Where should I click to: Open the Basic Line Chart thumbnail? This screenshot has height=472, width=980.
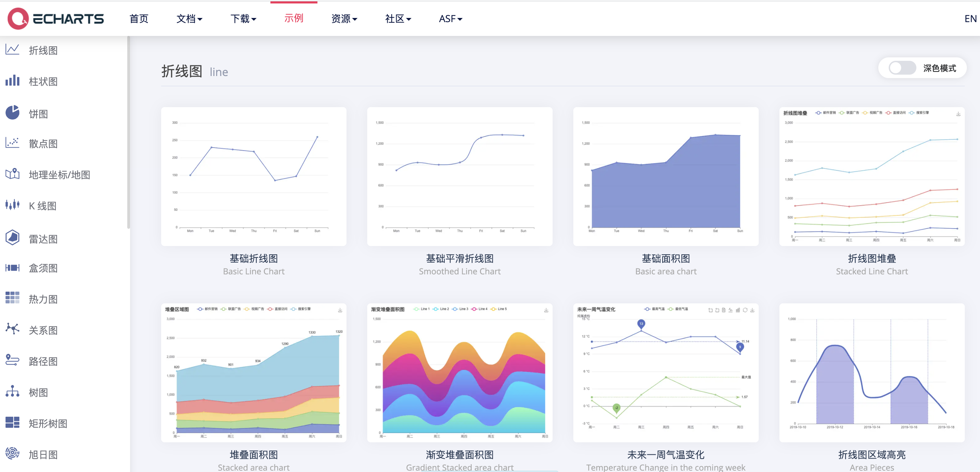click(254, 176)
